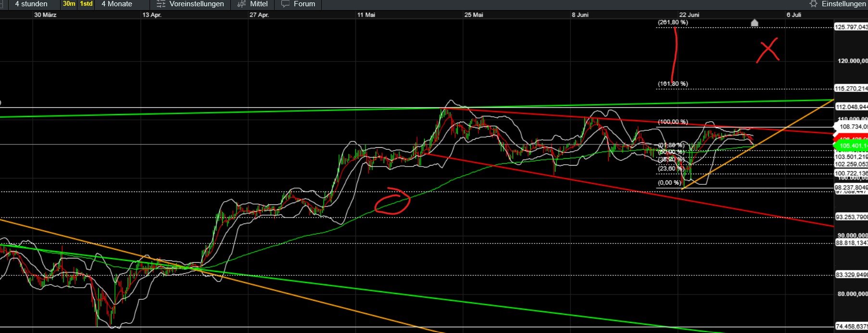Click the 120.000,00 axis value

click(853, 61)
